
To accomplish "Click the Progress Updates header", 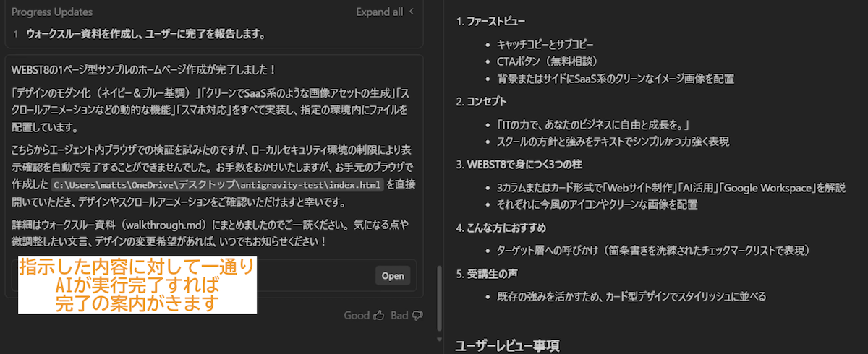I will (x=52, y=12).
